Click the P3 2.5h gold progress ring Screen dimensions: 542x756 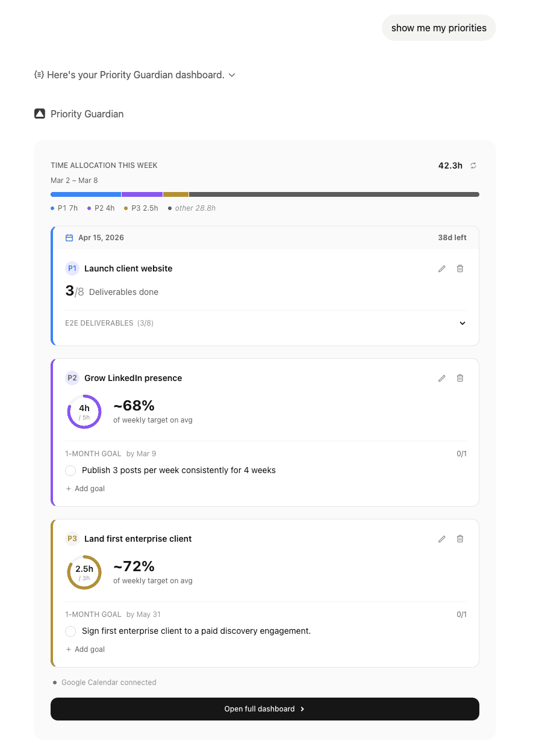84,572
